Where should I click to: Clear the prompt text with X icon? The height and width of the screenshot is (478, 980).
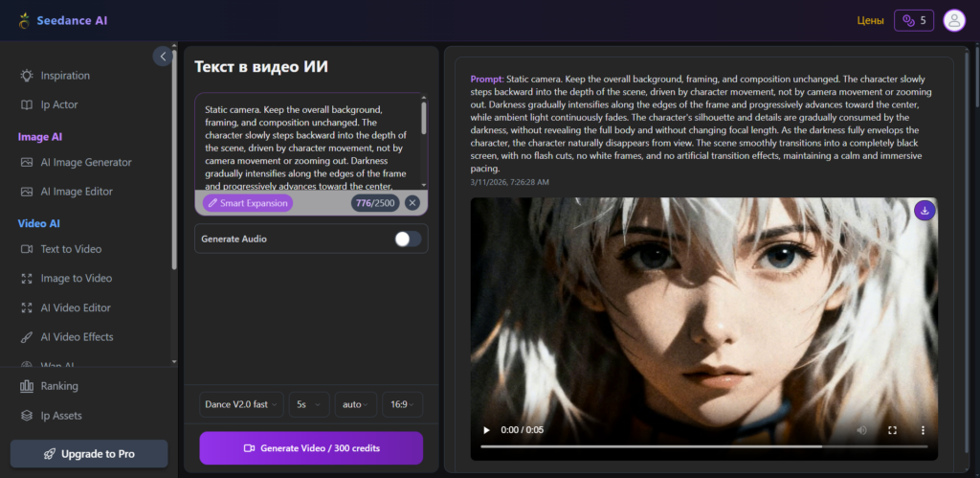pos(412,203)
